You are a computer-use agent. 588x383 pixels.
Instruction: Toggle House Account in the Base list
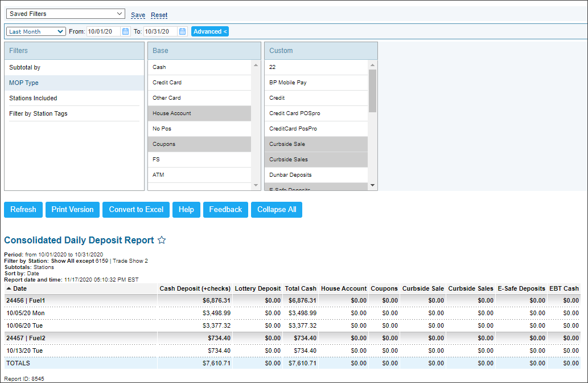pos(199,113)
